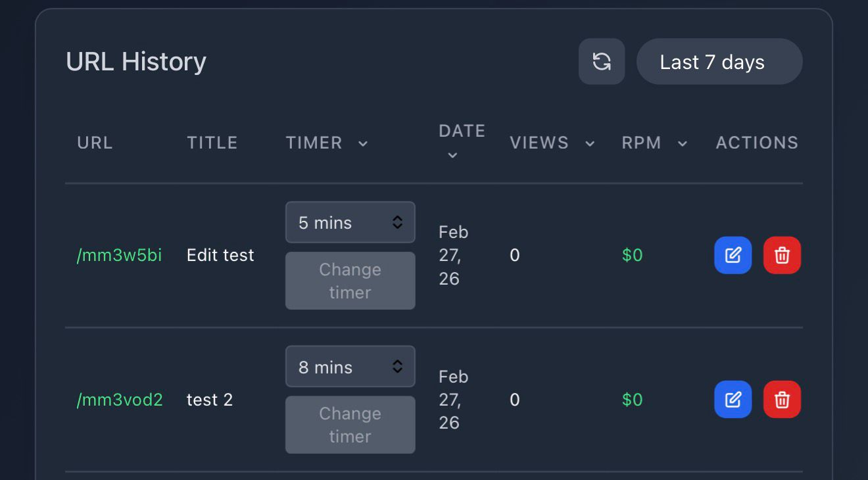Screen dimensions: 868x480
Task: Open the Last 7 days date range picker
Action: (719, 61)
